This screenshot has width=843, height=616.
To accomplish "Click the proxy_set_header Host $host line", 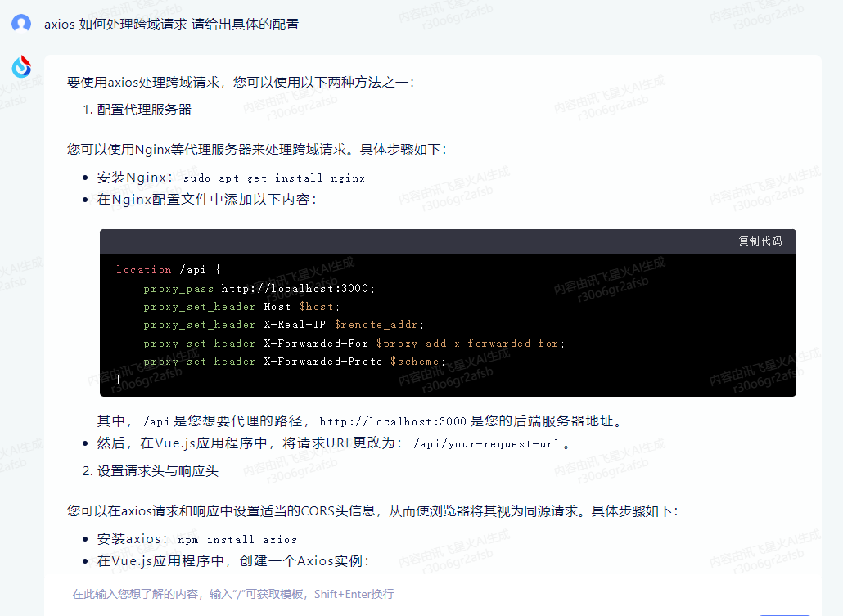I will pyautogui.click(x=241, y=307).
